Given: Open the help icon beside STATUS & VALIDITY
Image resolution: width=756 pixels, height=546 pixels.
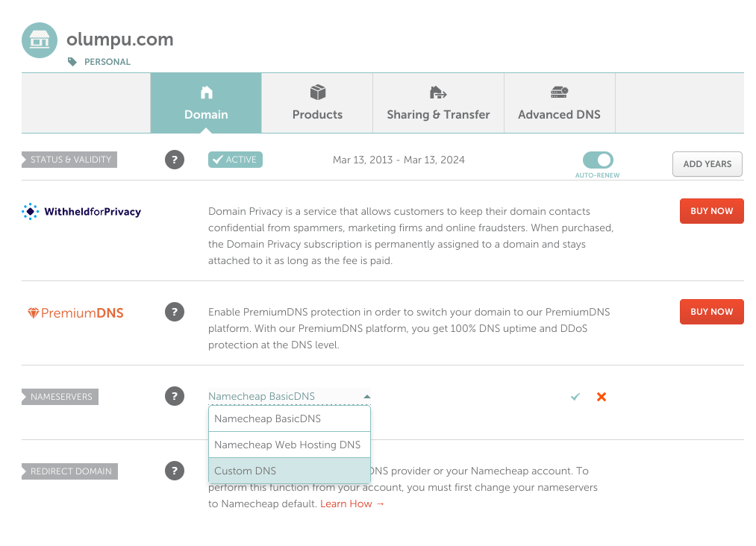Looking at the screenshot, I should [175, 160].
